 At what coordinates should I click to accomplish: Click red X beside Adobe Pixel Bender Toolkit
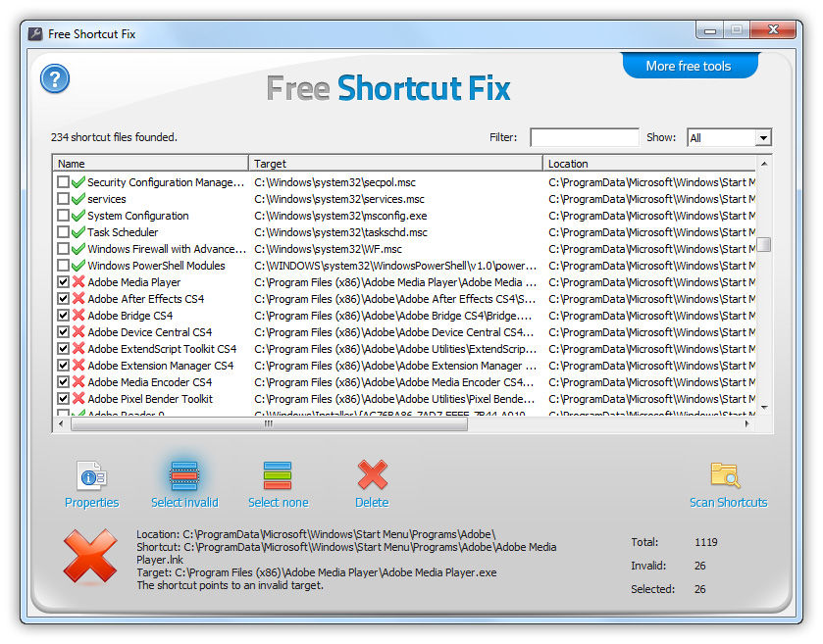click(78, 399)
